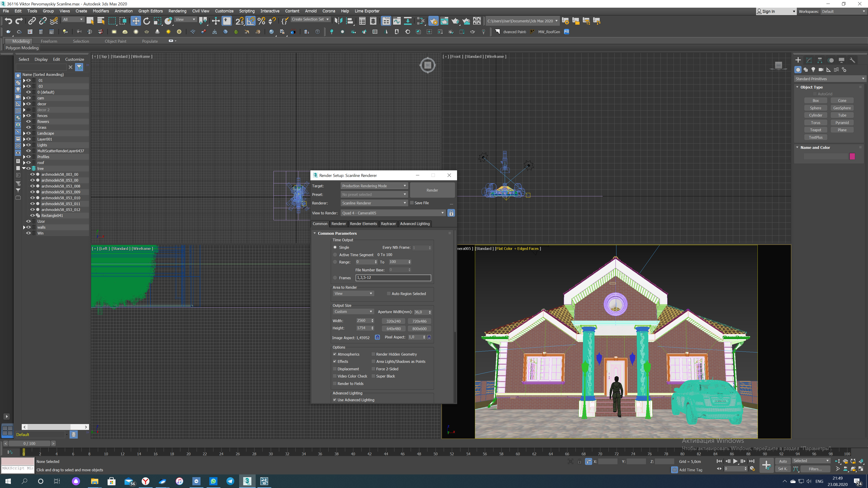
Task: Click the Frames input field 1,3,5-12
Action: [393, 277]
